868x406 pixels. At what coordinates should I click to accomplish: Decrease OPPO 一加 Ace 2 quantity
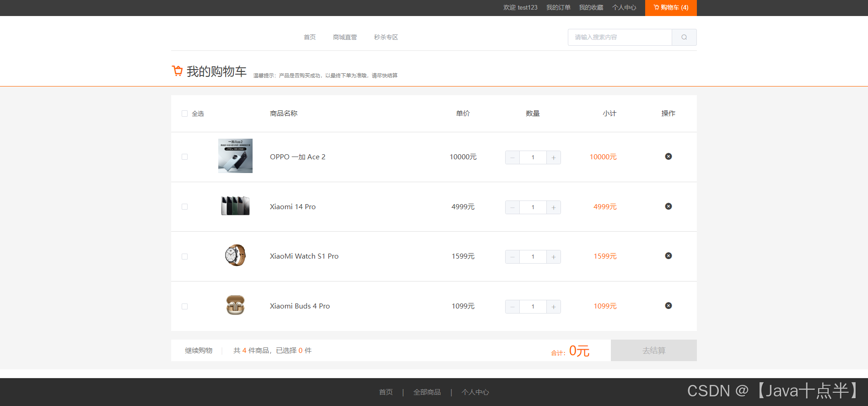512,157
